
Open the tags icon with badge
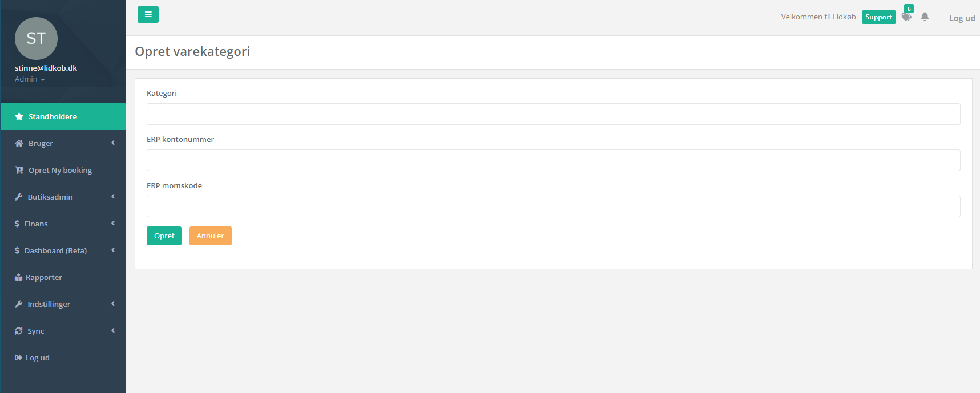tap(906, 17)
